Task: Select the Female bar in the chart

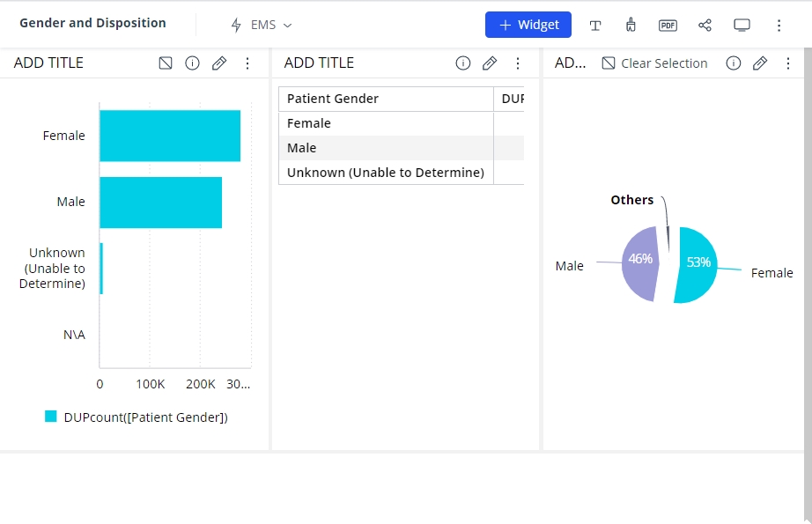Action: point(170,136)
